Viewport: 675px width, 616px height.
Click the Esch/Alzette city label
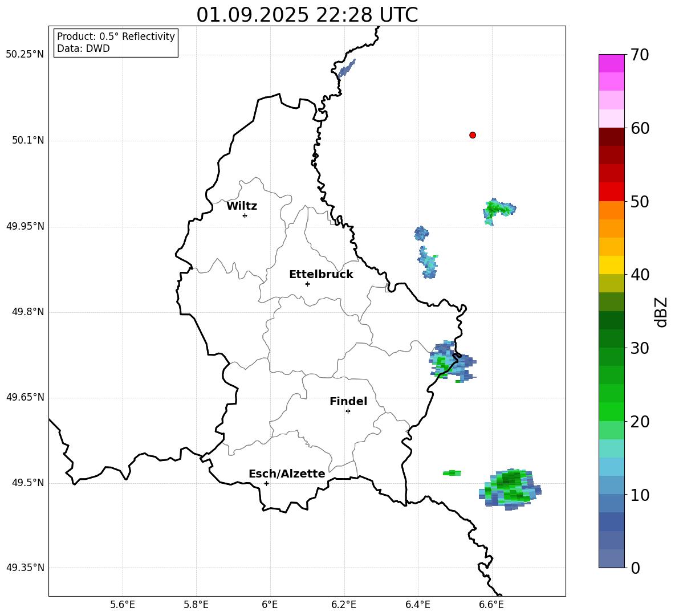(287, 474)
